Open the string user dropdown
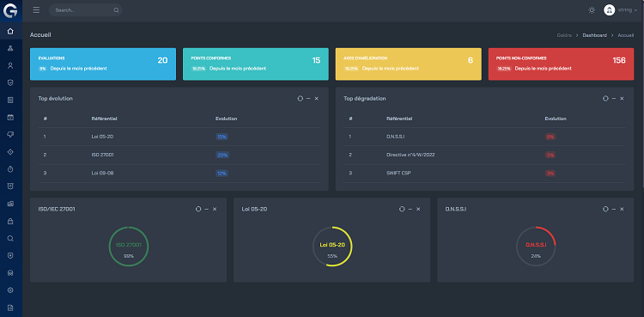Image resolution: width=644 pixels, height=317 pixels. [628, 10]
